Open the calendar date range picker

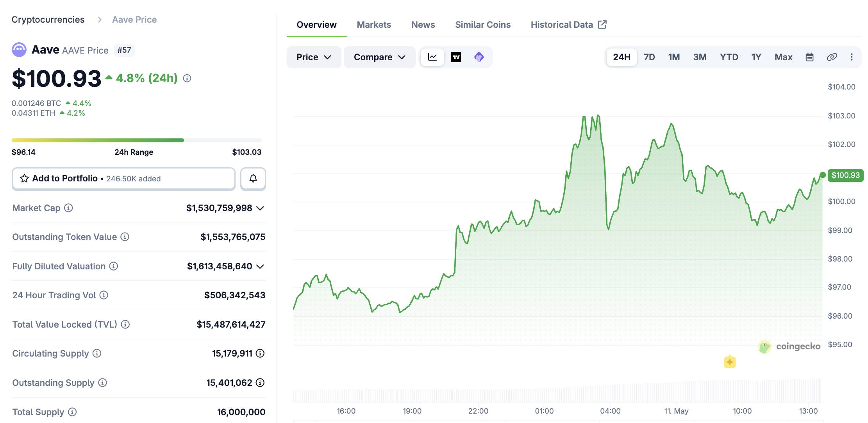810,57
